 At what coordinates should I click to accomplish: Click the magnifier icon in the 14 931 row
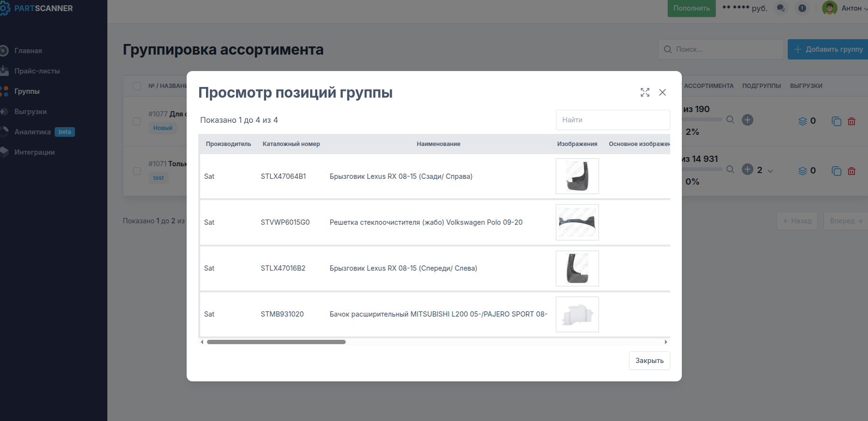click(730, 169)
